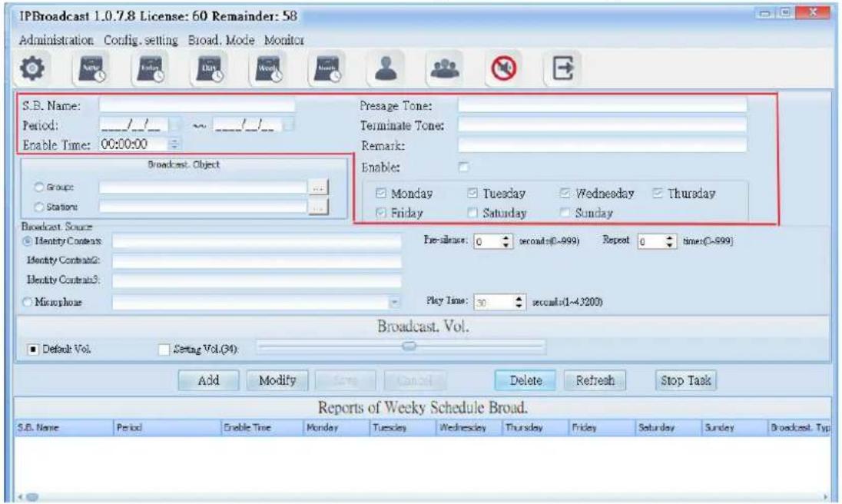Select the Identity Contents radio button
Image resolution: width=842 pixels, height=504 pixels.
[27, 241]
